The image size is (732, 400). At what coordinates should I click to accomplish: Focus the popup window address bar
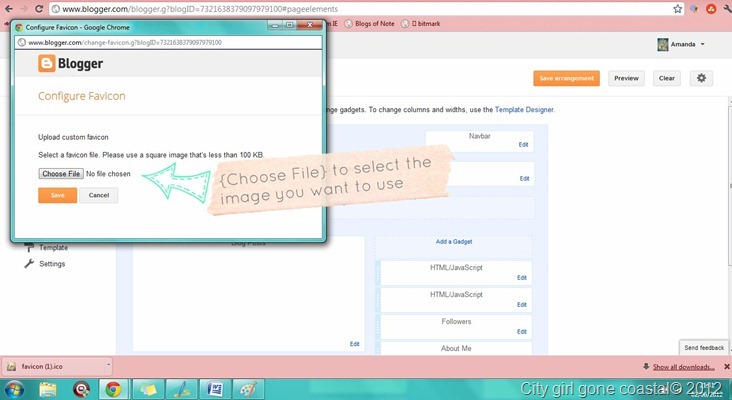168,42
